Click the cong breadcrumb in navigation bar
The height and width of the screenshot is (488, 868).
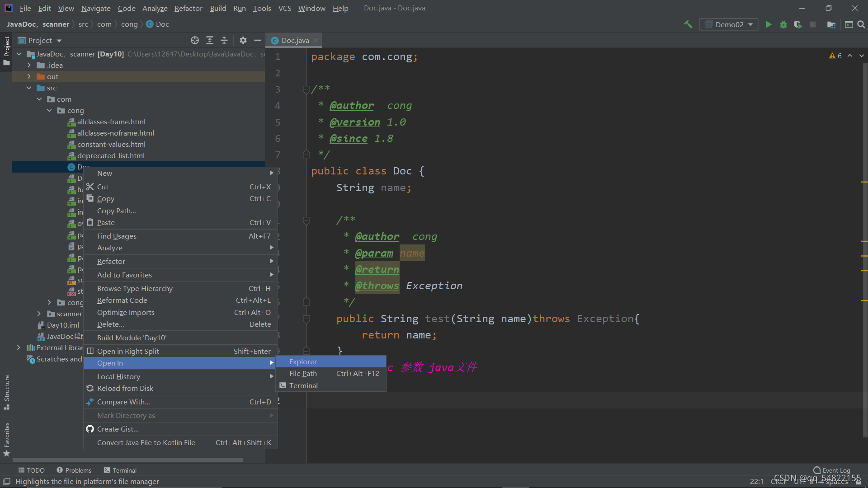tap(129, 24)
